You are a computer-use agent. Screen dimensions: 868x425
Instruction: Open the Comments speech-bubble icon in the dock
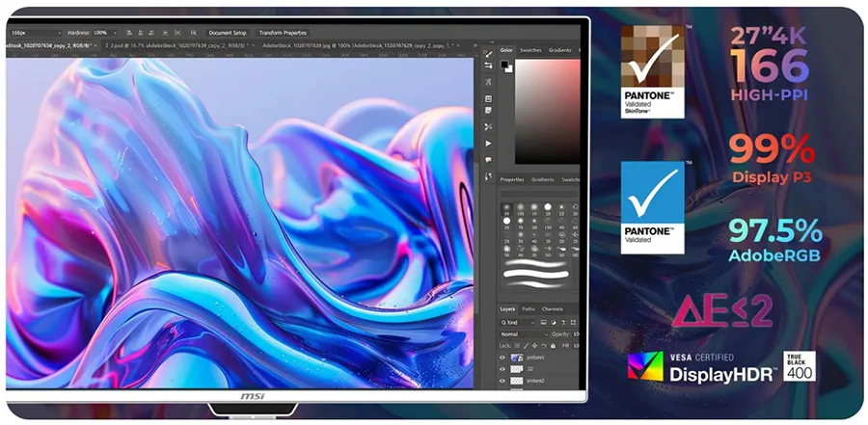point(488,160)
